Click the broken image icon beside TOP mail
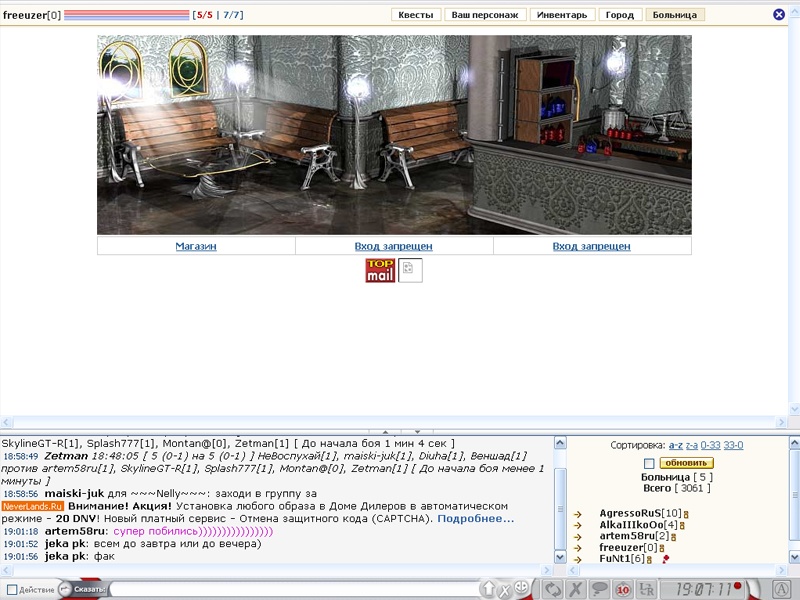Screen dimensions: 800x600 (x=410, y=270)
